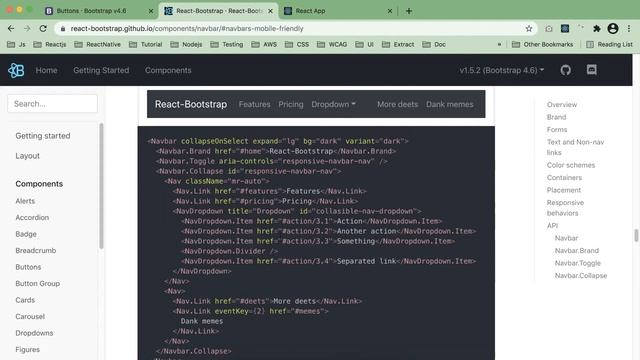This screenshot has width=640, height=360.
Task: Open the Extract bookmarks folder
Action: tap(398, 44)
